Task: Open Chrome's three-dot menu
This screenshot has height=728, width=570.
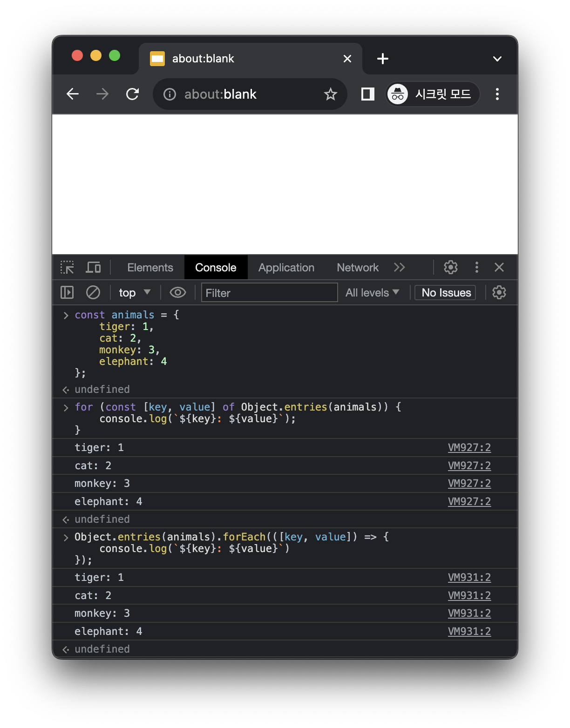Action: 497,94
